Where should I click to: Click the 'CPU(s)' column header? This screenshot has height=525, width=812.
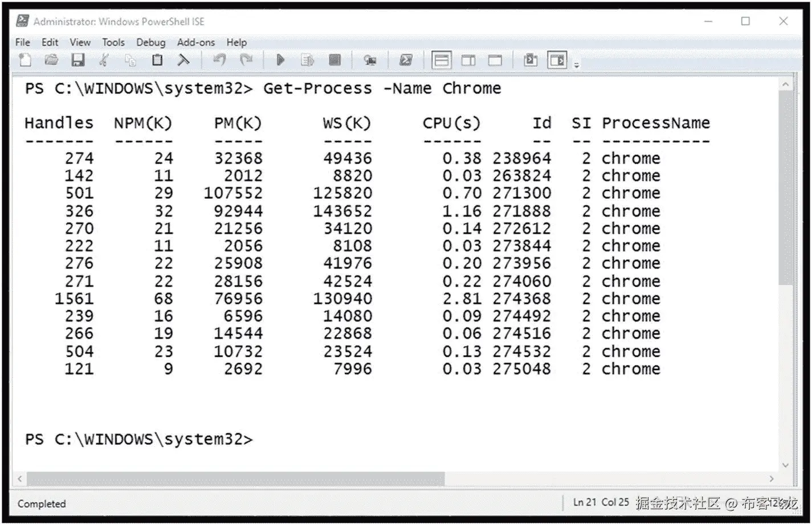452,123
